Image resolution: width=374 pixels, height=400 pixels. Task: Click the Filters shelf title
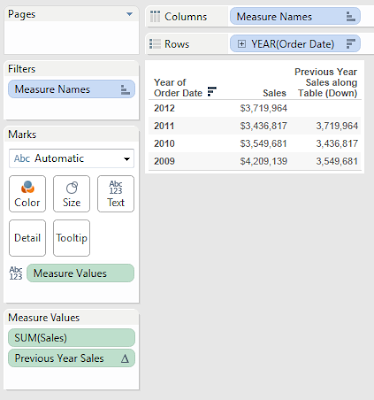pos(22,69)
